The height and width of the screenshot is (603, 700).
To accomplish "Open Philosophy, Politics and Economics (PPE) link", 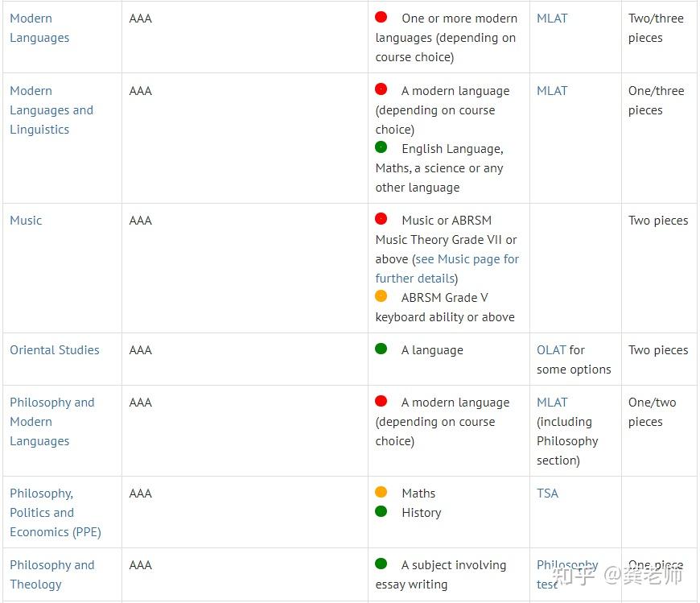I will 55,513.
